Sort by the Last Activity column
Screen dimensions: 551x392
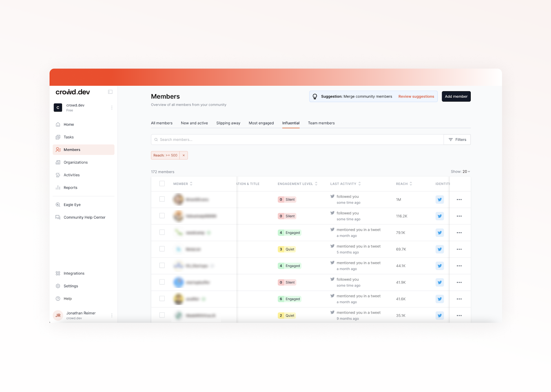345,184
